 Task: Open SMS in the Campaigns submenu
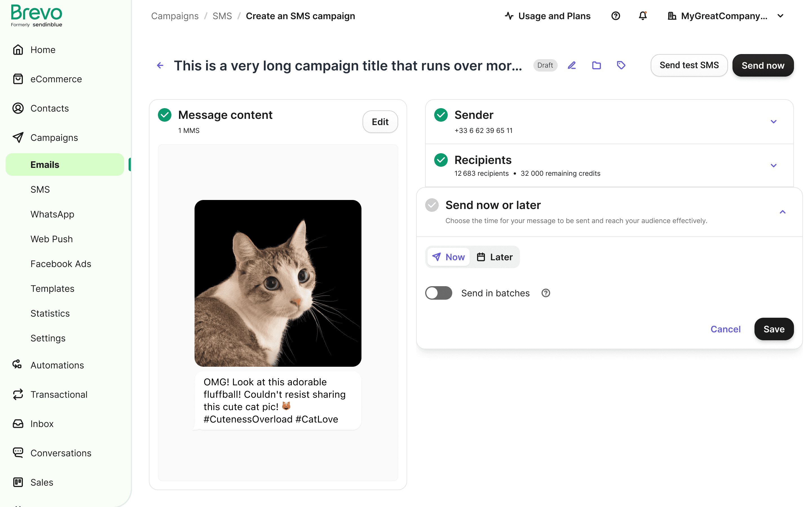(40, 190)
